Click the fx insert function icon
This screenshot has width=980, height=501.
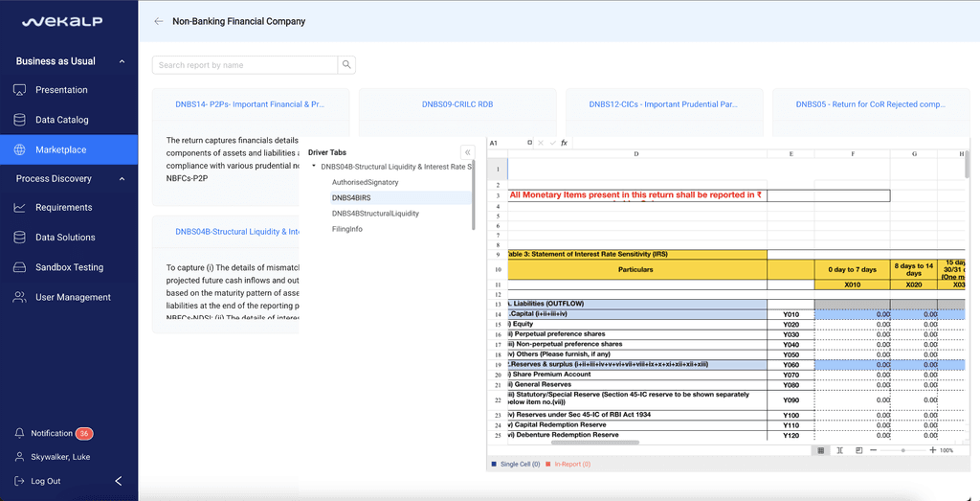[564, 144]
